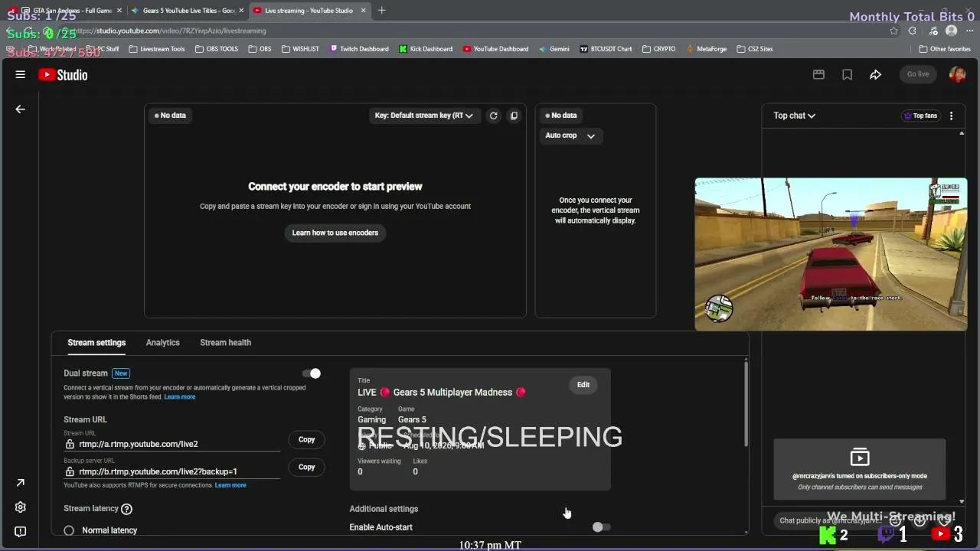Toggle the Dual stream switch
This screenshot has width=980, height=551.
coord(311,373)
